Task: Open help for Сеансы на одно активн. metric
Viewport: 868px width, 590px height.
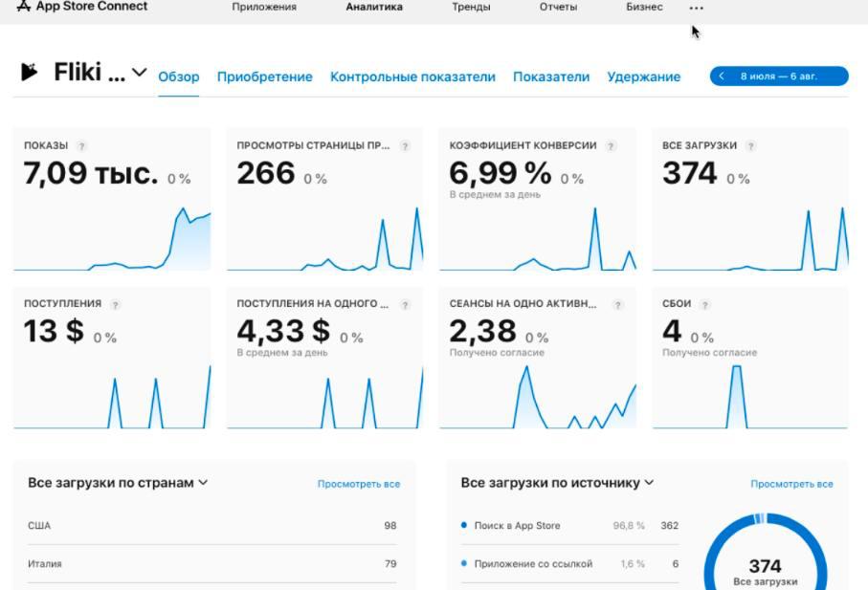Action: click(618, 305)
